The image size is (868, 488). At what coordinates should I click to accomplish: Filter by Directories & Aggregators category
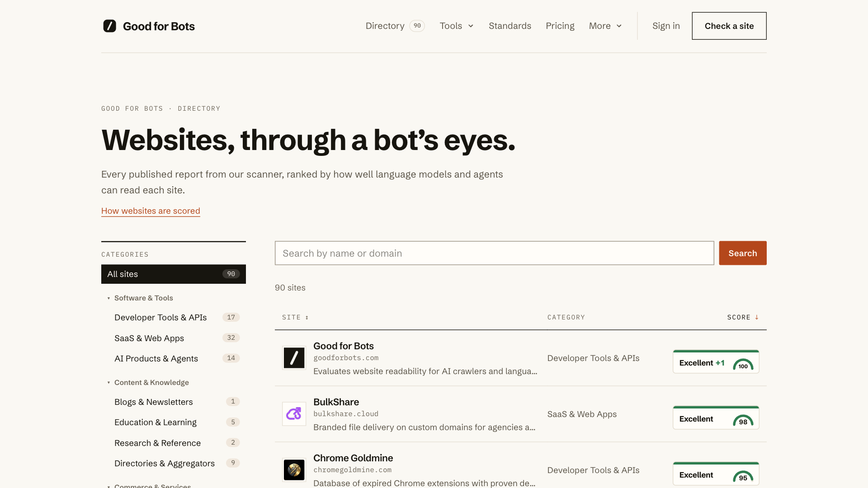pos(174,463)
